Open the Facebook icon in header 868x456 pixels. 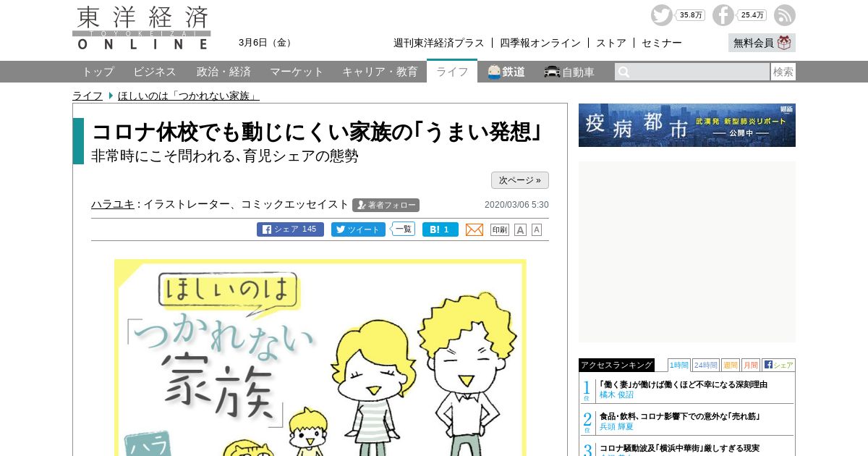[x=723, y=15]
